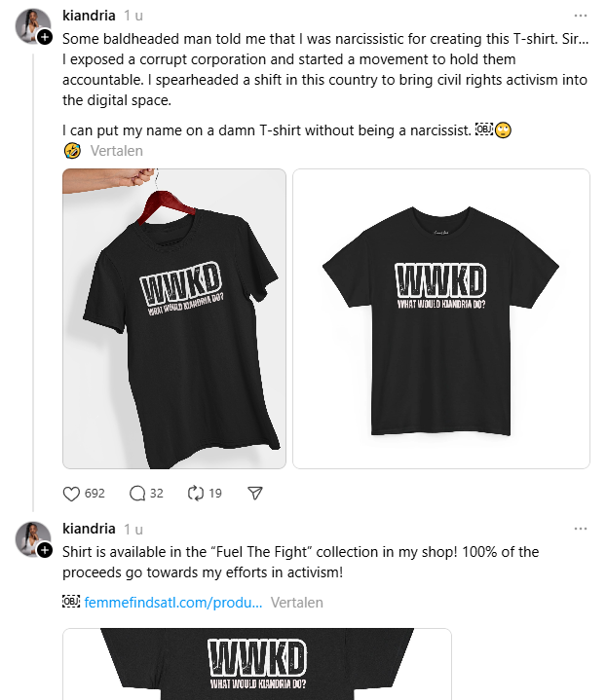Click the kiandria username on second post
The image size is (607, 700).
coord(89,529)
